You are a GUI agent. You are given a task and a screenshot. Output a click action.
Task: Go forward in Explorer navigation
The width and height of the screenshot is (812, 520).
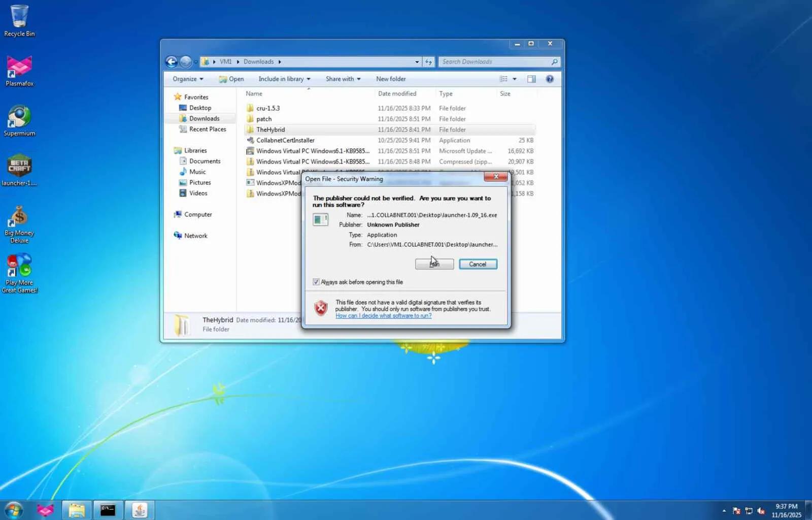(186, 62)
